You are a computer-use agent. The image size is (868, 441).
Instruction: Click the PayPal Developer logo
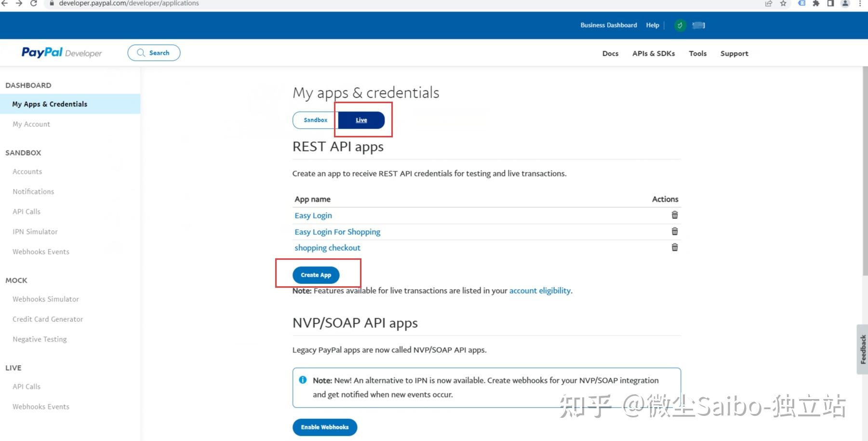[61, 53]
